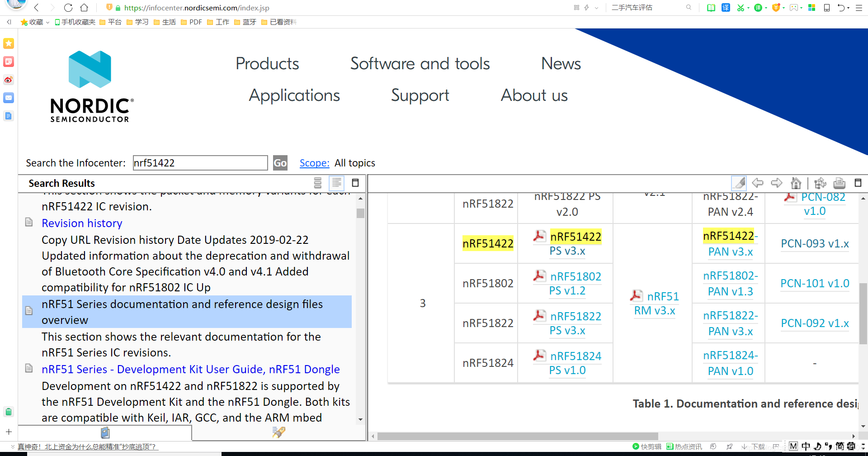Open PCN-093 v1.x link
Image resolution: width=868 pixels, height=456 pixels.
[815, 243]
